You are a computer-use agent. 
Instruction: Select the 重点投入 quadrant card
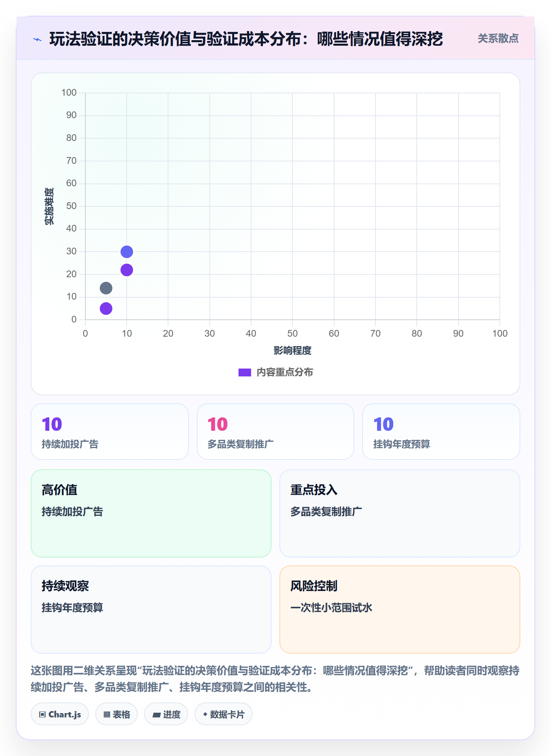click(x=400, y=513)
